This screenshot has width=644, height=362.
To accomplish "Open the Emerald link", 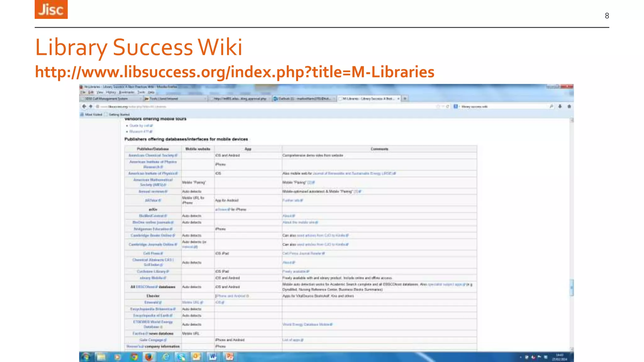I will (x=153, y=302).
